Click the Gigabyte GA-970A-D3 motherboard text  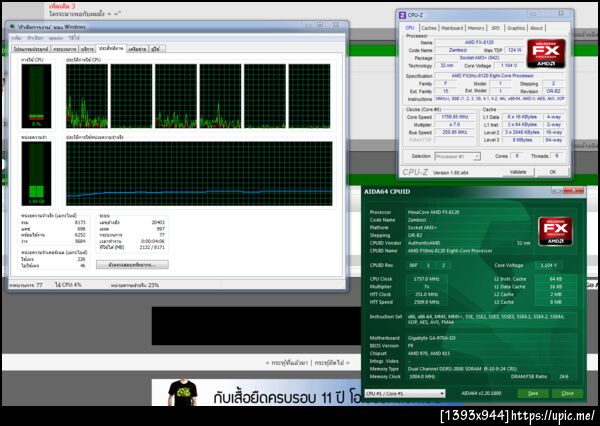(432, 338)
